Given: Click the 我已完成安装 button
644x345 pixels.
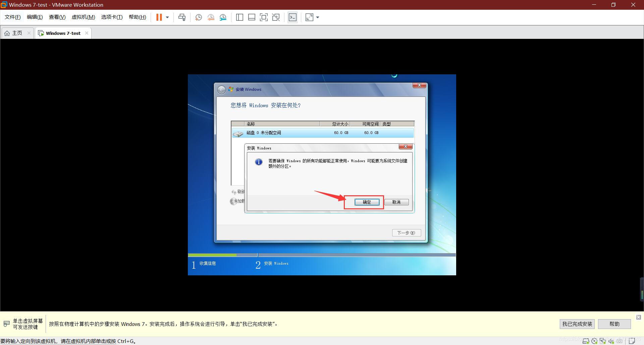Looking at the screenshot, I should coord(577,324).
